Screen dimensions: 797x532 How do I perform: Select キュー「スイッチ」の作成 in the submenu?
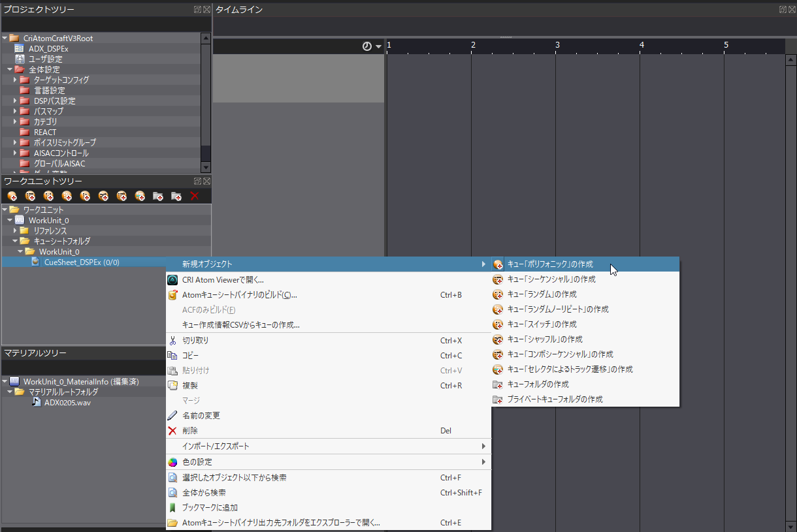point(585,324)
